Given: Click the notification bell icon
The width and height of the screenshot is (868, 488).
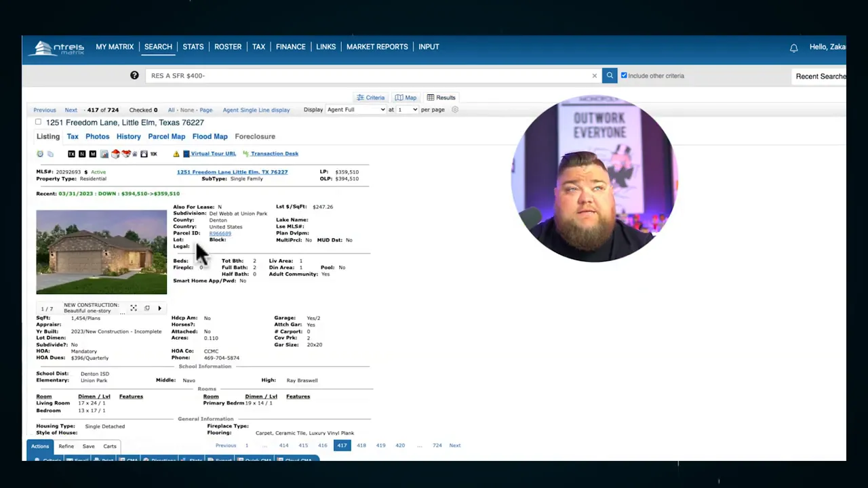Looking at the screenshot, I should click(793, 47).
